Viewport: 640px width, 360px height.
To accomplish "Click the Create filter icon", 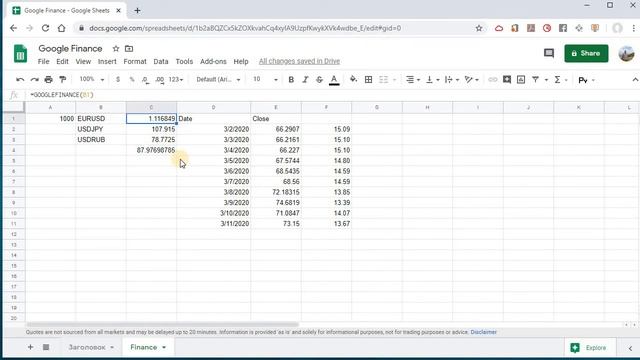I will (535, 80).
